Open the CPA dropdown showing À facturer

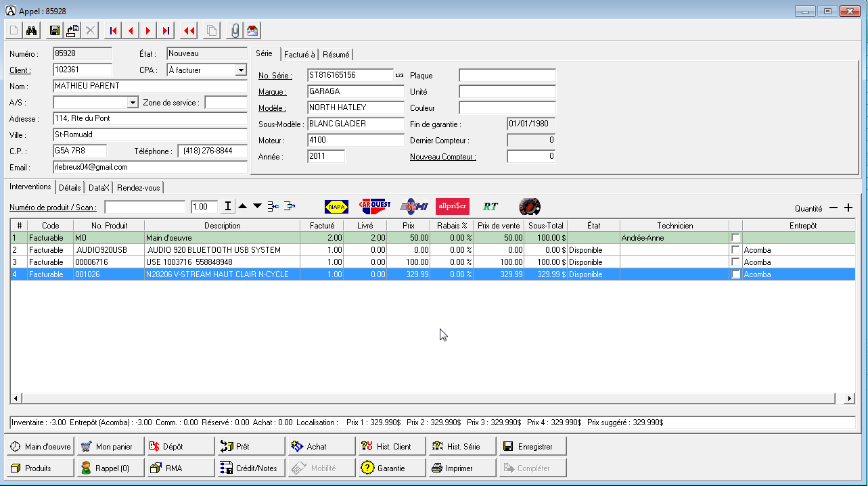pos(241,70)
